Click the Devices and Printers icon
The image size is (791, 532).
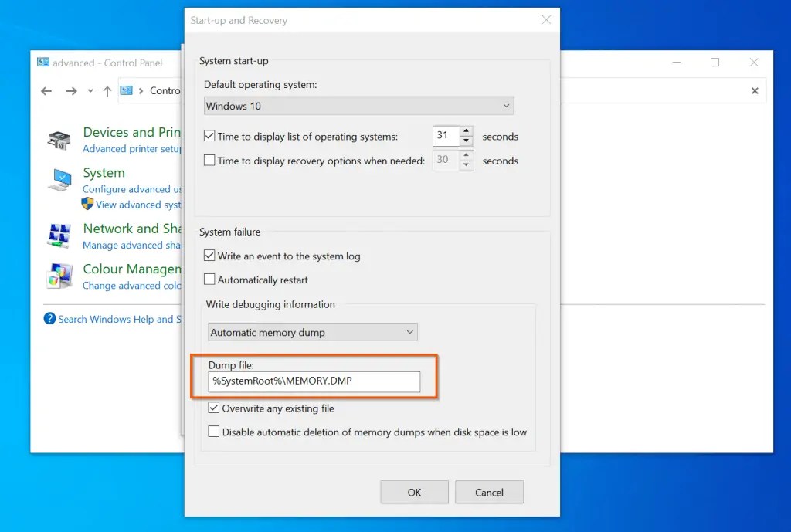point(58,139)
